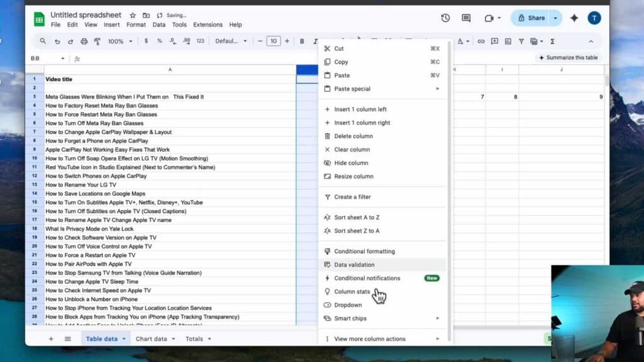Open the Share options arrow
The height and width of the screenshot is (362, 644).
(x=555, y=18)
